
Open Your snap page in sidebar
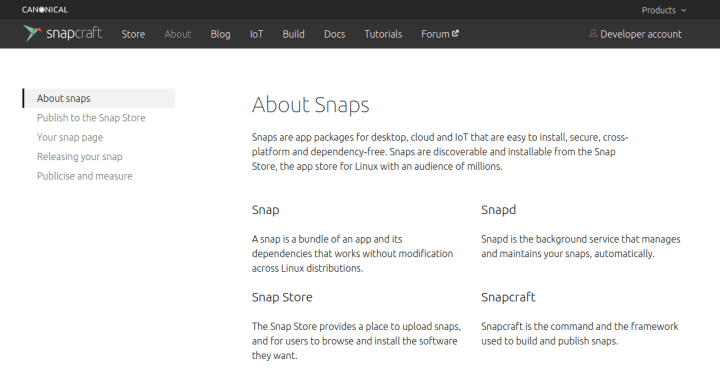[70, 137]
